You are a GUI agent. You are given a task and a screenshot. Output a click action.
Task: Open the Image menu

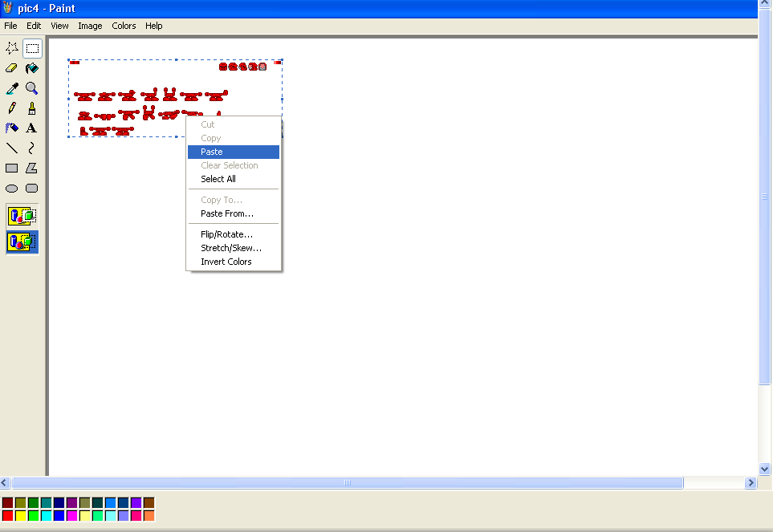pyautogui.click(x=90, y=26)
